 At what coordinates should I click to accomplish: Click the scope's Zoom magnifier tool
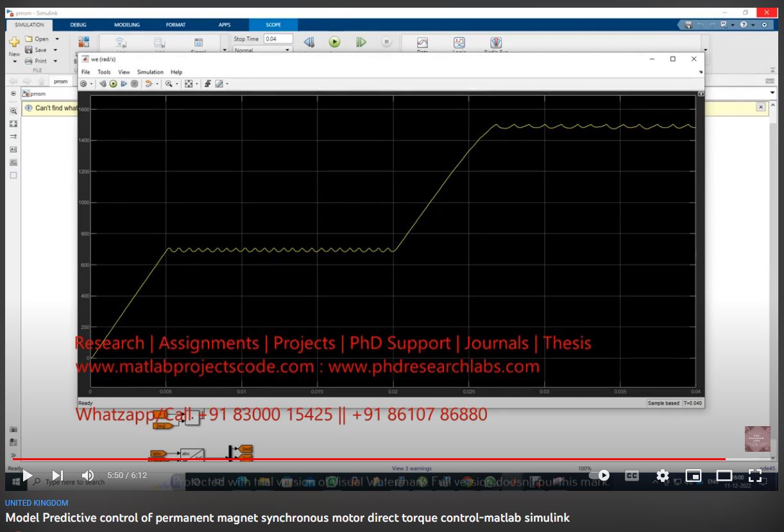click(x=168, y=84)
